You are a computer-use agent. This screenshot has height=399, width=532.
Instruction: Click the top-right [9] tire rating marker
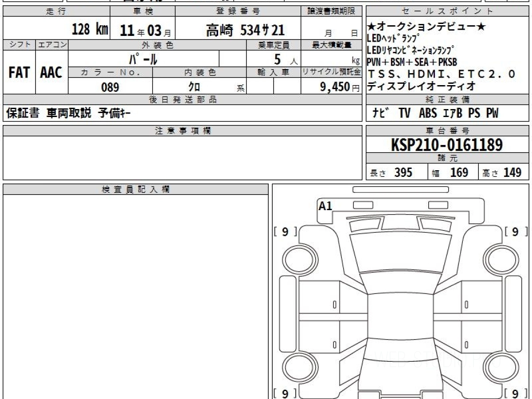516,231
